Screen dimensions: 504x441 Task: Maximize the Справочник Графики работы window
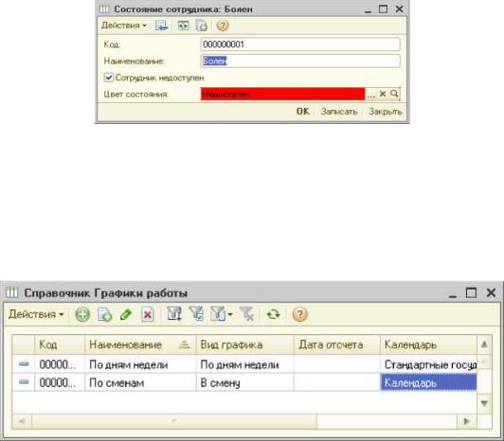point(471,292)
